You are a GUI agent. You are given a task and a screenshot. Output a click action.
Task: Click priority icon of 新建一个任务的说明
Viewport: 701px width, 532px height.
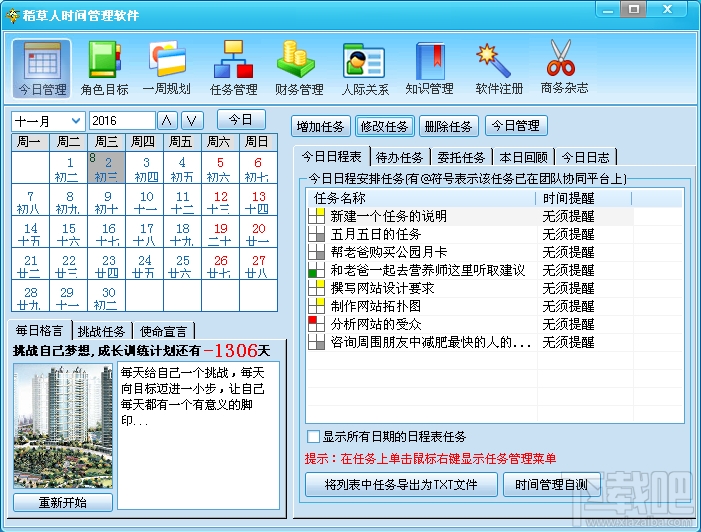[x=317, y=216]
